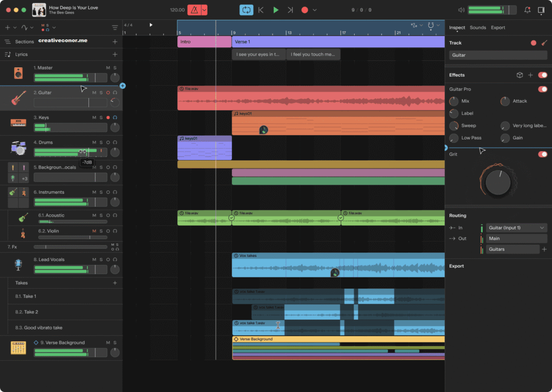552x392 pixels.
Task: Click the album artwork thumbnail
Action: pyautogui.click(x=39, y=10)
